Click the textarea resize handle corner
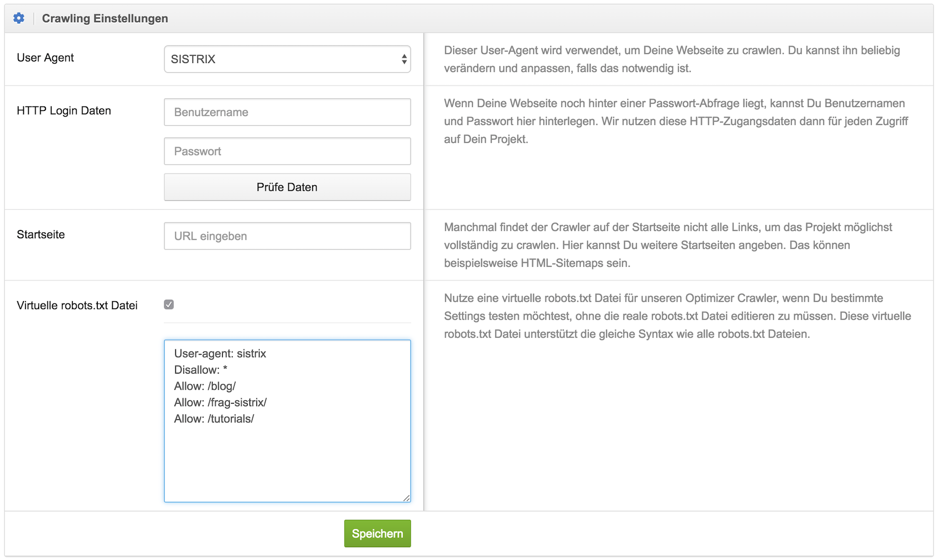 coord(406,498)
